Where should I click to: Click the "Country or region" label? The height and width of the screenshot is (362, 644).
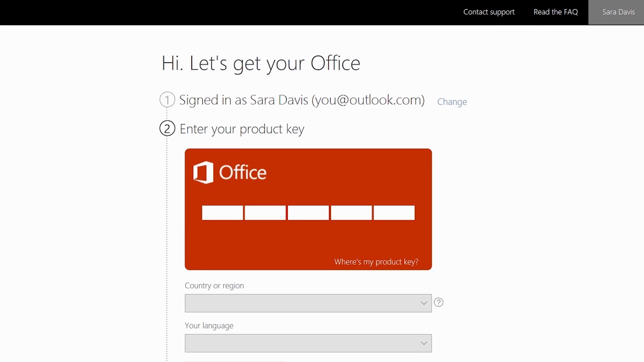point(214,286)
